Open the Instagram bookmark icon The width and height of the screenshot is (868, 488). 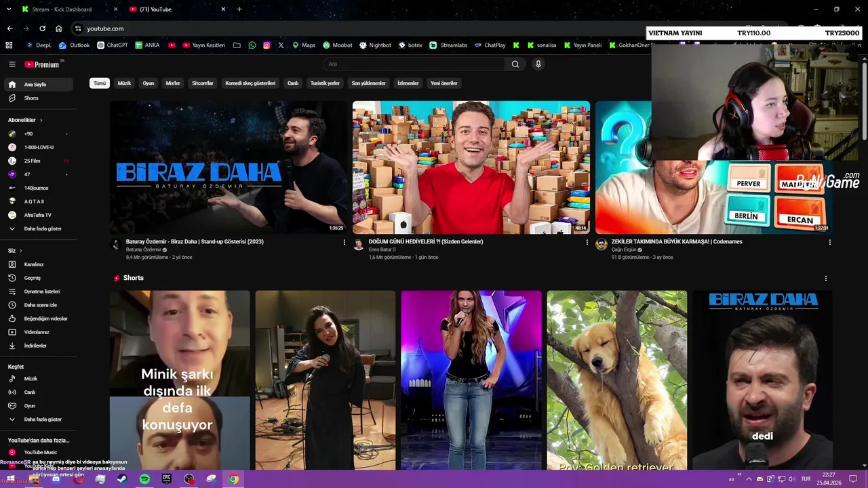coord(267,45)
